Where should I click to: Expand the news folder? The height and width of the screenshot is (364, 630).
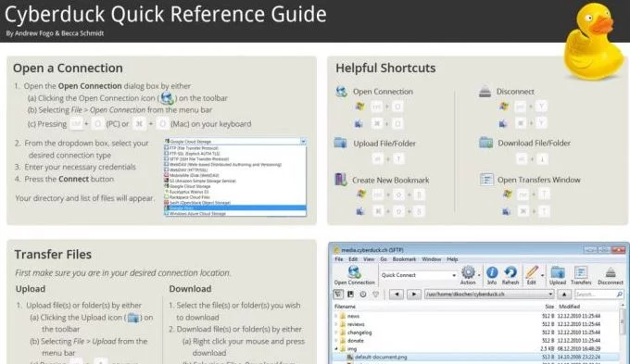point(336,316)
